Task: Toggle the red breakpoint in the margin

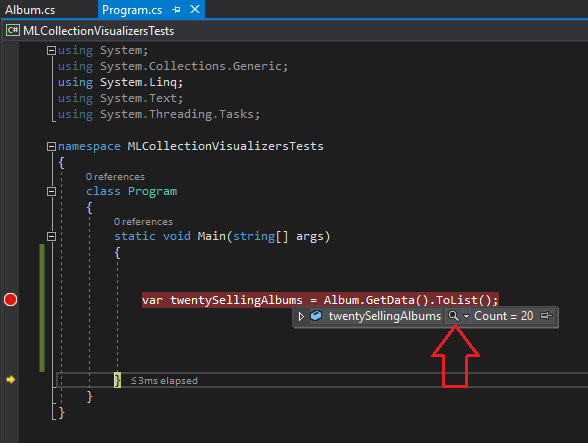Action: click(x=10, y=300)
